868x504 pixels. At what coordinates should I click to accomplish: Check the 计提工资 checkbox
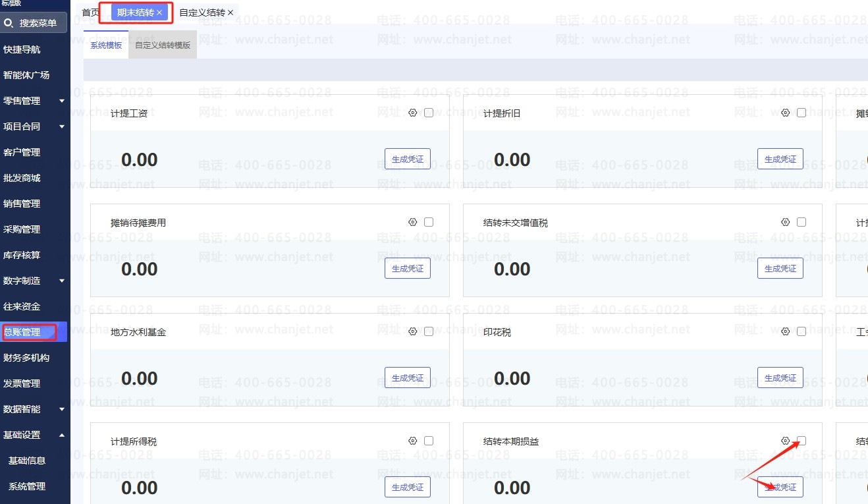[x=429, y=113]
